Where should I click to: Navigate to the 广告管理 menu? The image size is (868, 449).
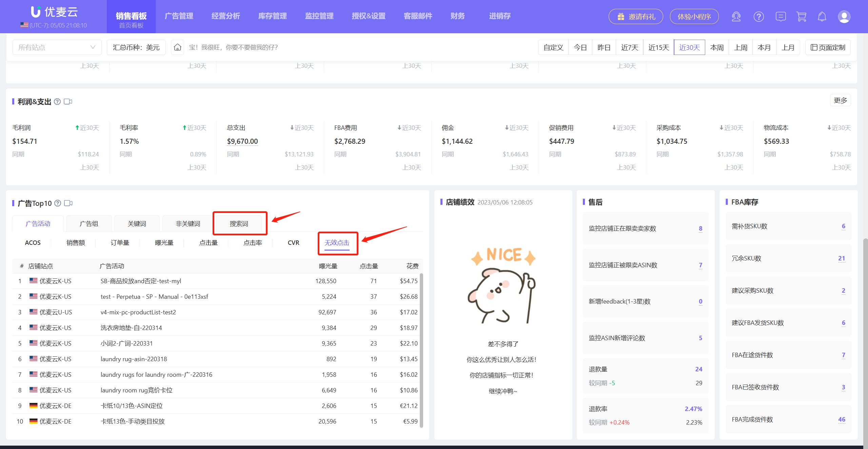click(179, 16)
